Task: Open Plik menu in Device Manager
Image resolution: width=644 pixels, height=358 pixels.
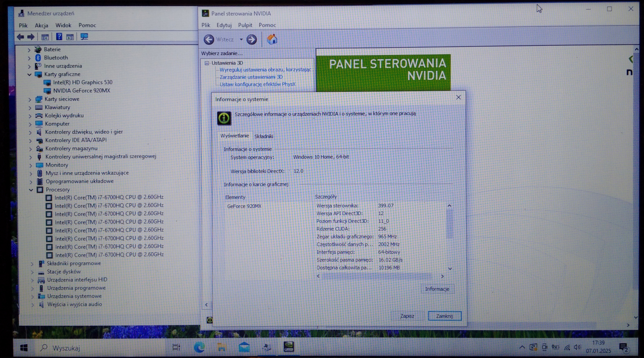Action: 23,25
